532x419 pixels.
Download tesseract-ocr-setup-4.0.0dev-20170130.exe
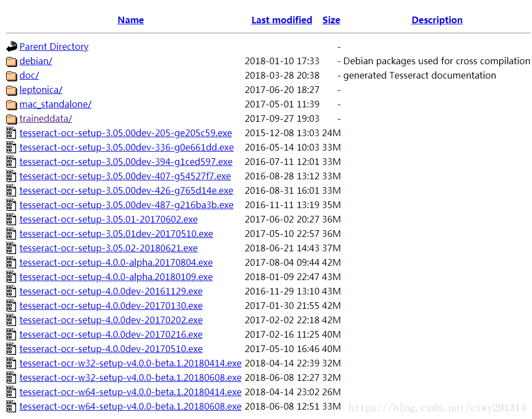click(x=111, y=306)
